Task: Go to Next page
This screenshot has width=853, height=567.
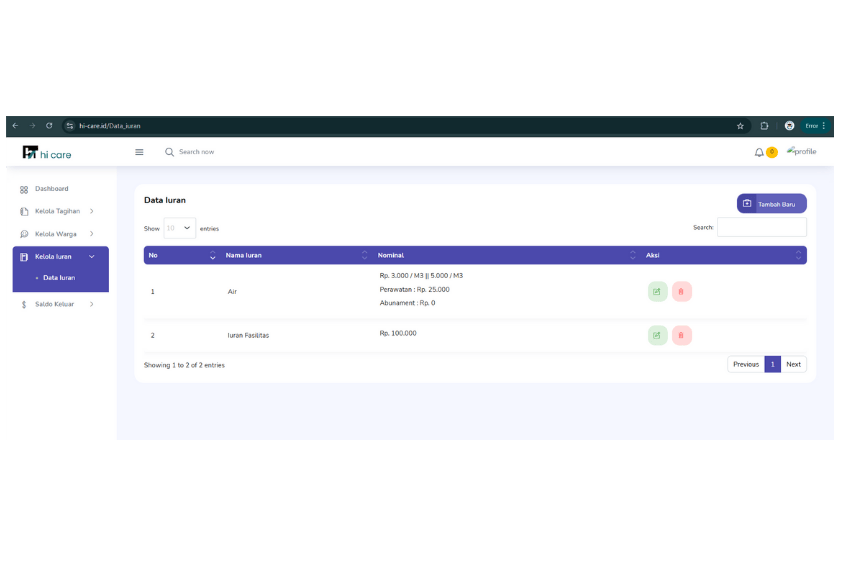Action: (x=793, y=365)
